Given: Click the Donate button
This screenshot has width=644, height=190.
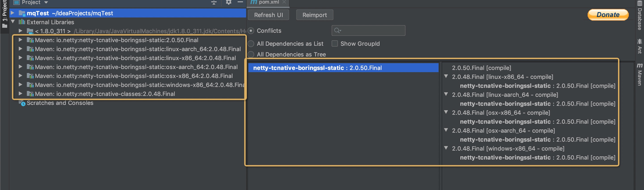Looking at the screenshot, I should 608,15.
